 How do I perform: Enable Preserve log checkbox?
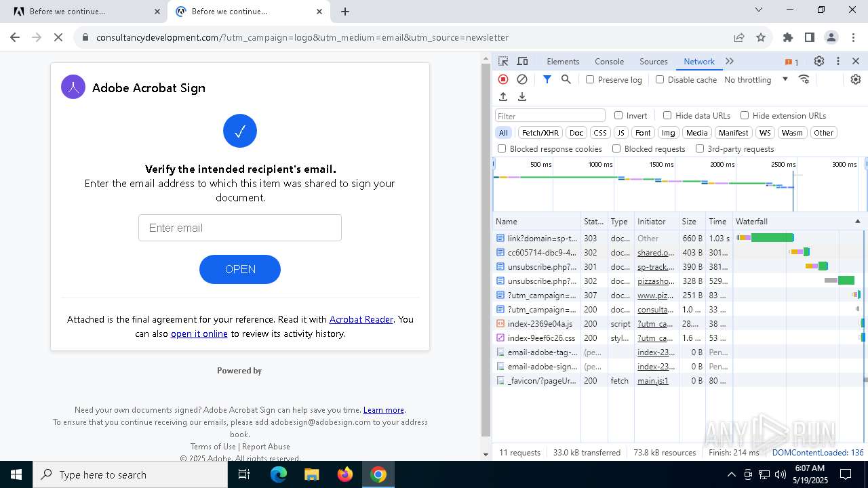[x=590, y=79]
